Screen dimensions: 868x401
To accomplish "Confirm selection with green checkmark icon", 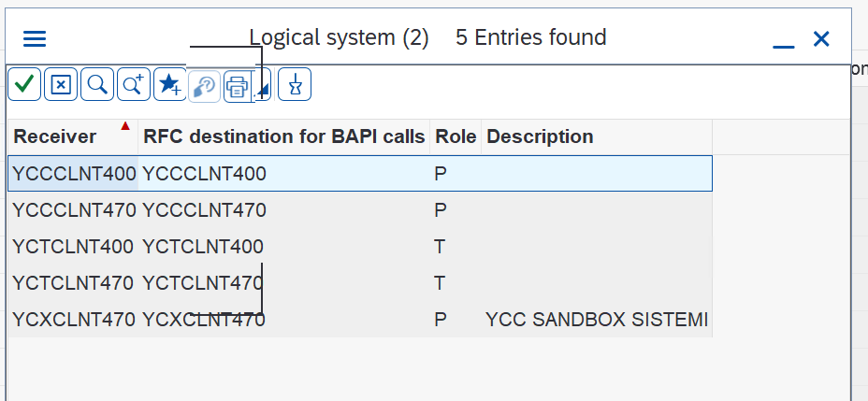I will coord(24,85).
